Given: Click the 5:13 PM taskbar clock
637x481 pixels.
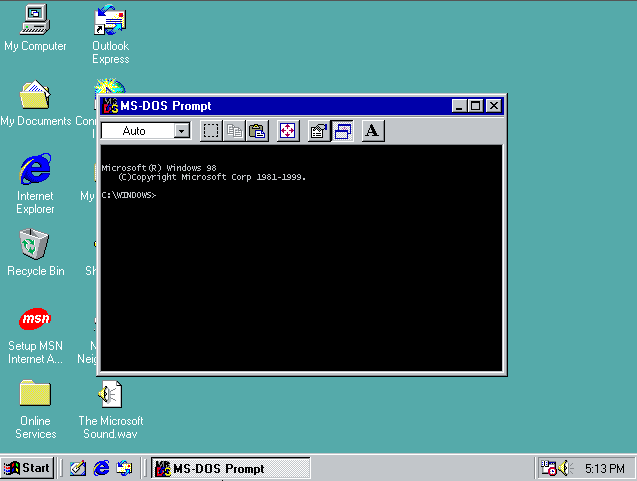Looking at the screenshot, I should tap(605, 468).
